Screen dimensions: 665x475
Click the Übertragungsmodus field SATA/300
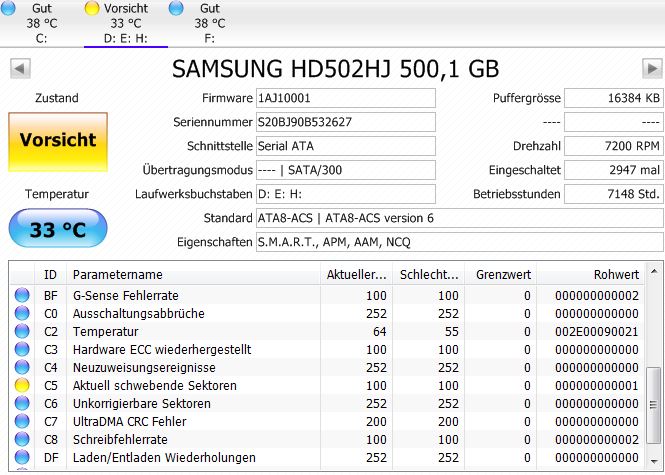click(346, 170)
